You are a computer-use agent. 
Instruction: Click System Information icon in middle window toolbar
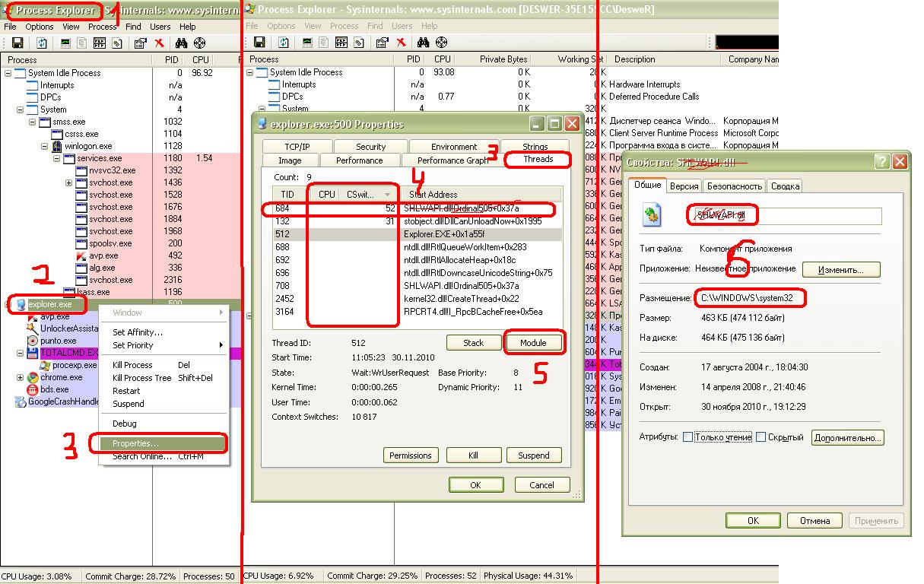point(307,43)
